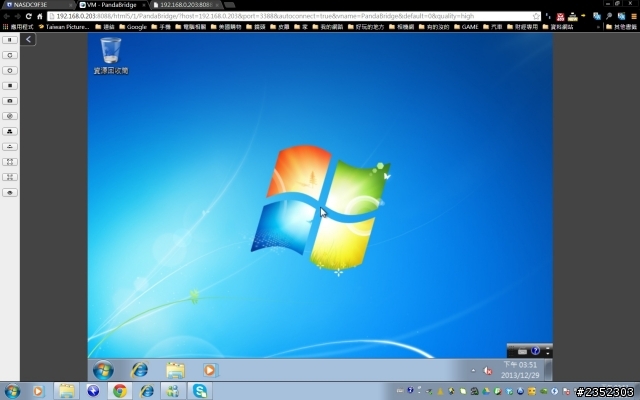This screenshot has width=640, height=400.
Task: Click the circular-arrow restart icon in the VM sidebar
Action: click(x=10, y=55)
